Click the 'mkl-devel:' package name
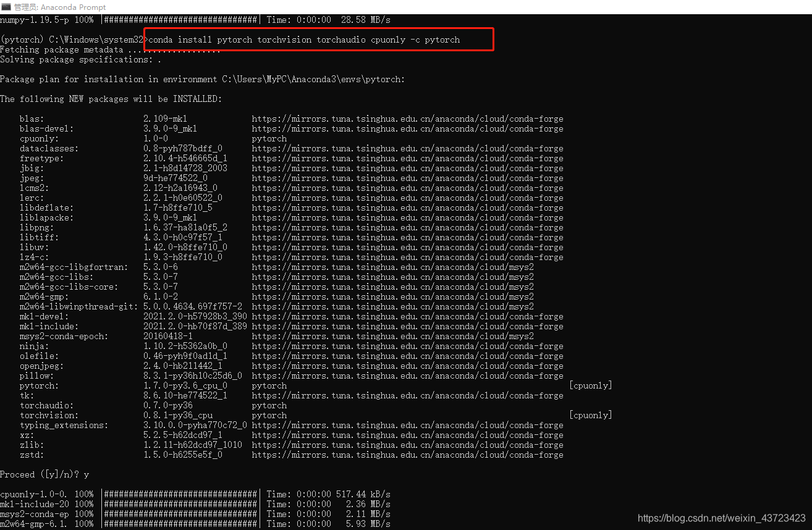 pos(44,316)
